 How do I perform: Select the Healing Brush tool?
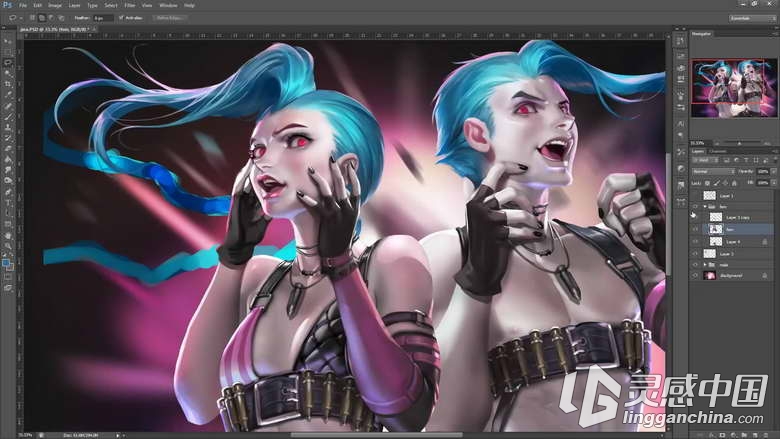tap(8, 105)
